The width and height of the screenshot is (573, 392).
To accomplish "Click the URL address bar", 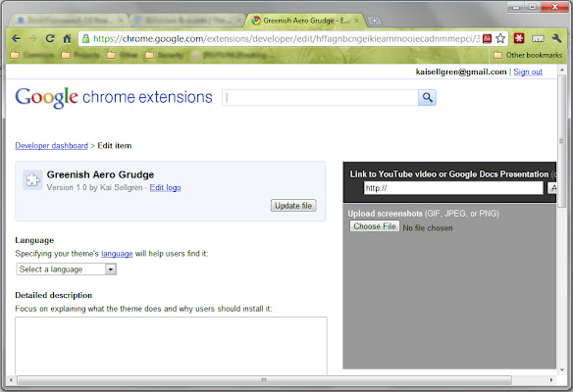I will pyautogui.click(x=286, y=38).
